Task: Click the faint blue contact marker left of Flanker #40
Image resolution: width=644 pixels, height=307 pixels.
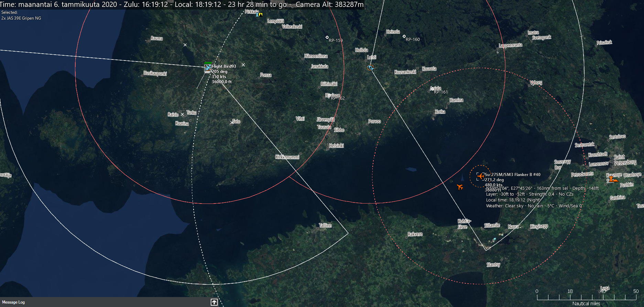Action: coord(462,178)
